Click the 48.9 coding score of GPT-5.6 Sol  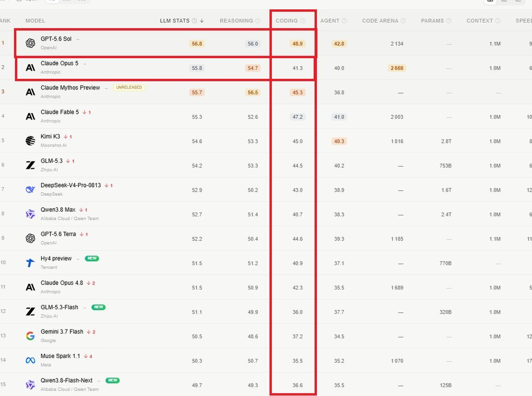click(298, 44)
